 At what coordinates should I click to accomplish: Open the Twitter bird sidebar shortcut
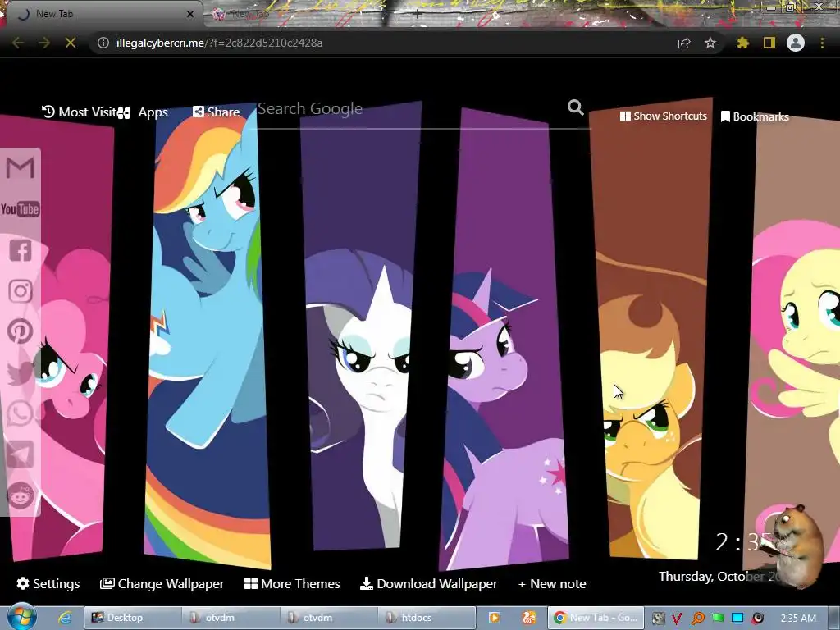click(21, 372)
